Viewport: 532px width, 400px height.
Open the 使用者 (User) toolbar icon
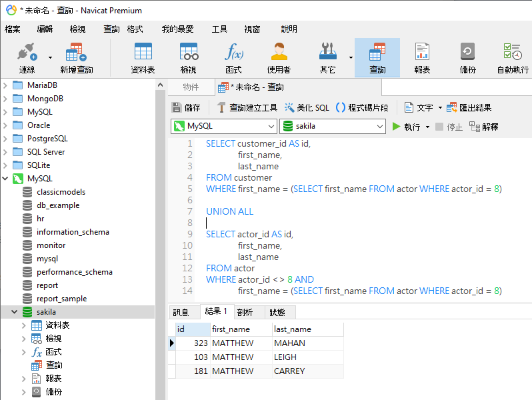279,57
